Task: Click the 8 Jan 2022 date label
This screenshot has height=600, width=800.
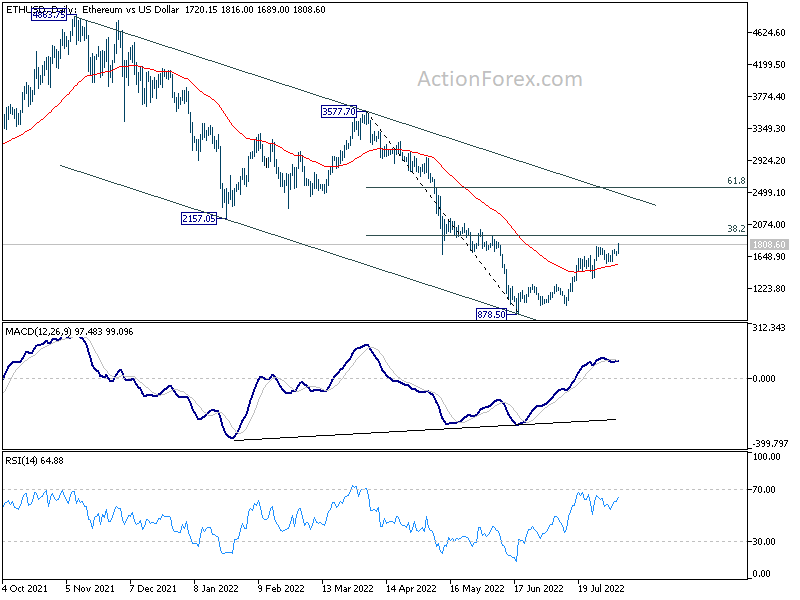Action: click(217, 589)
